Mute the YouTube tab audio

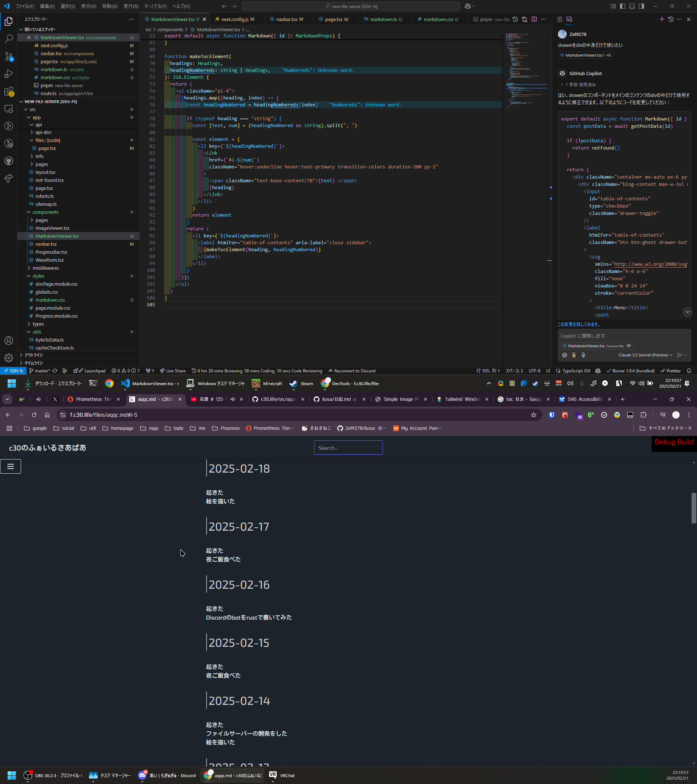(x=232, y=399)
